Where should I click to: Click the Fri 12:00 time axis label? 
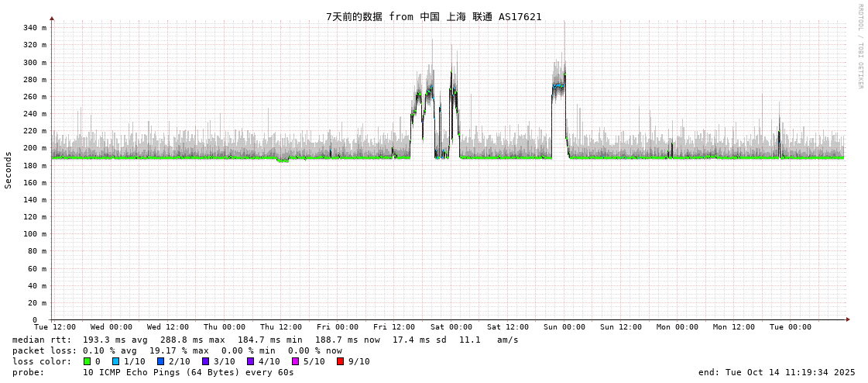394,327
